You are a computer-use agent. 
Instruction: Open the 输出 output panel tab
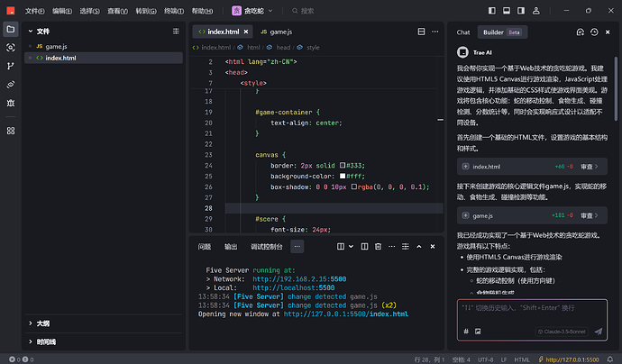point(231,247)
